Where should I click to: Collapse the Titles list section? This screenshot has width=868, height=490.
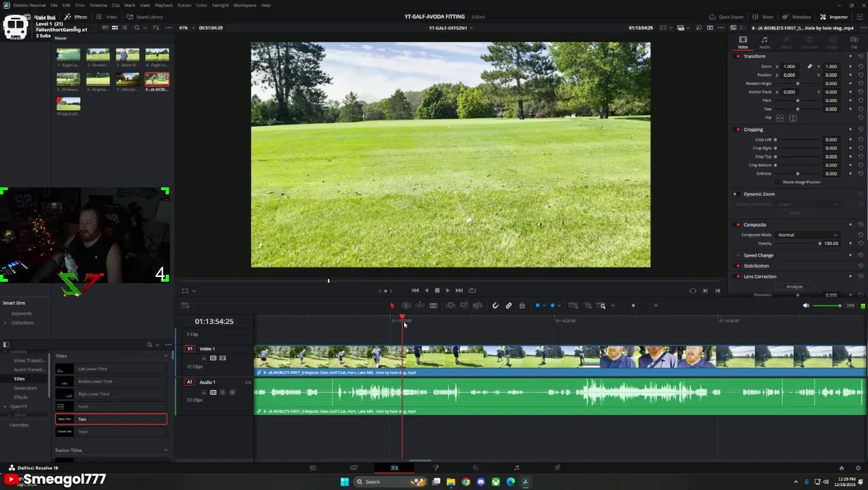pos(165,356)
